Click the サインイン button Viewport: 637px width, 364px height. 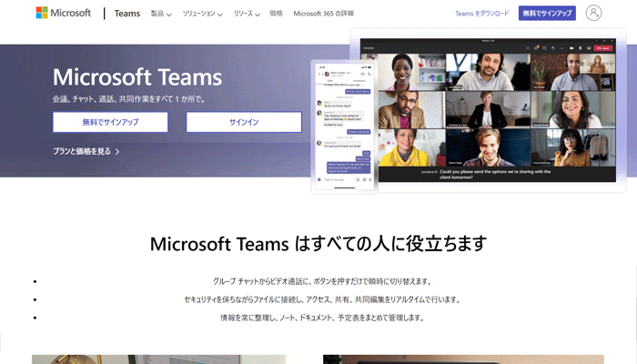tap(244, 122)
